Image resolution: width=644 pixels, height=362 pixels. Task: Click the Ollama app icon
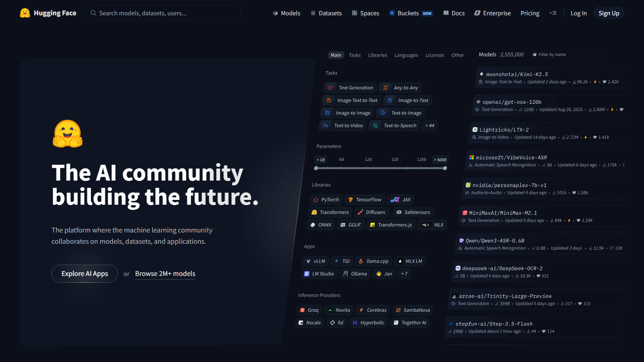tap(345, 274)
